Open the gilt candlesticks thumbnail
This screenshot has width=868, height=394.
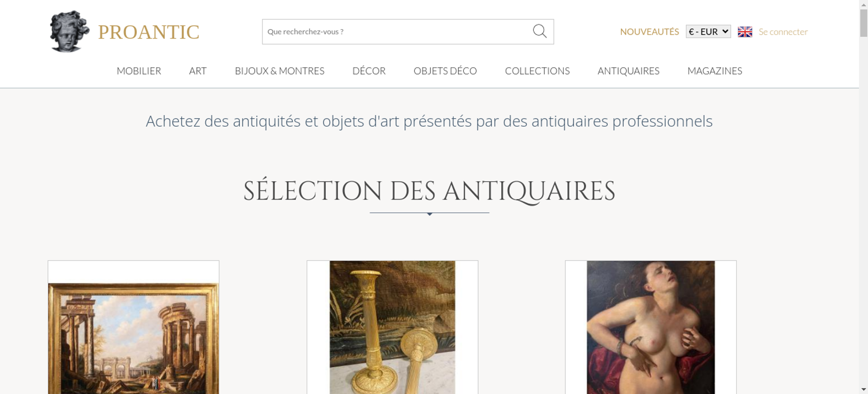(x=392, y=327)
